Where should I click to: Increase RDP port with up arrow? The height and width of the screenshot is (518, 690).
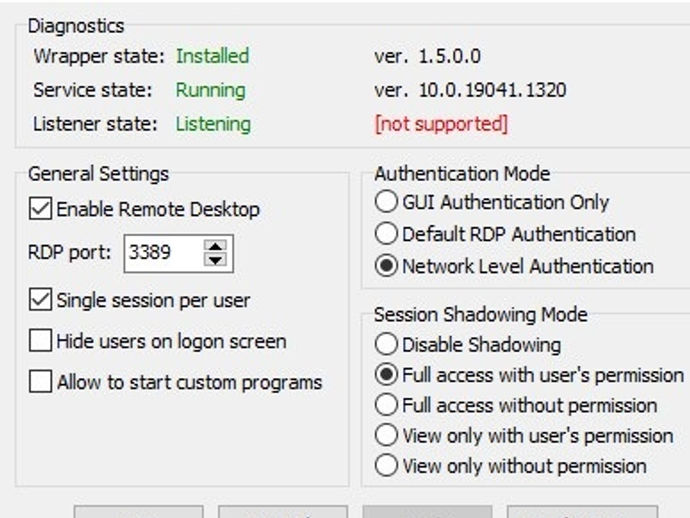tap(215, 246)
